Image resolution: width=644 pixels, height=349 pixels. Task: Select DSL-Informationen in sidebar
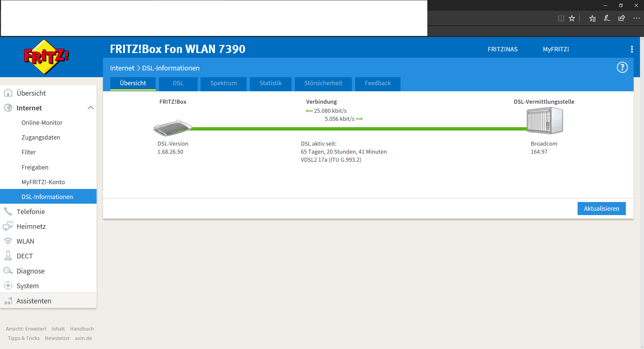click(x=48, y=197)
